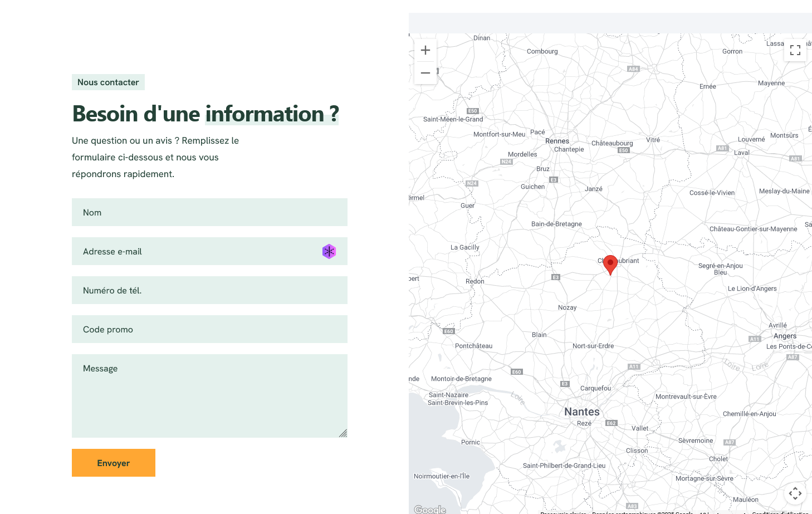Click Cossé-le-Vivien on the map
This screenshot has height=514, width=812.
tap(712, 193)
